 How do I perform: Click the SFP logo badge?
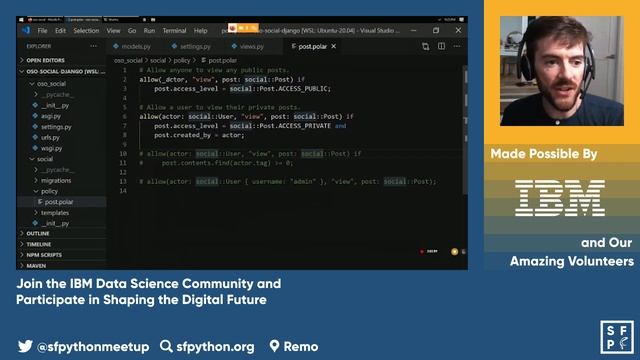(617, 337)
